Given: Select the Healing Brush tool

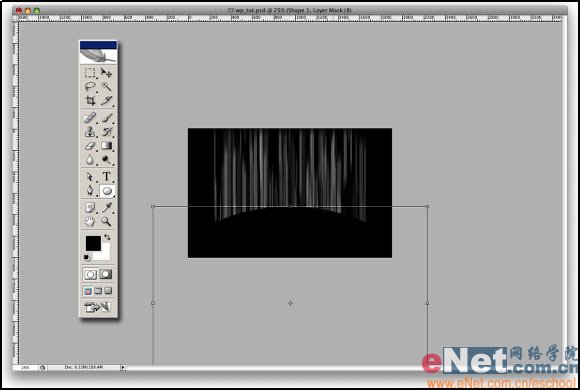Looking at the screenshot, I should tap(90, 118).
